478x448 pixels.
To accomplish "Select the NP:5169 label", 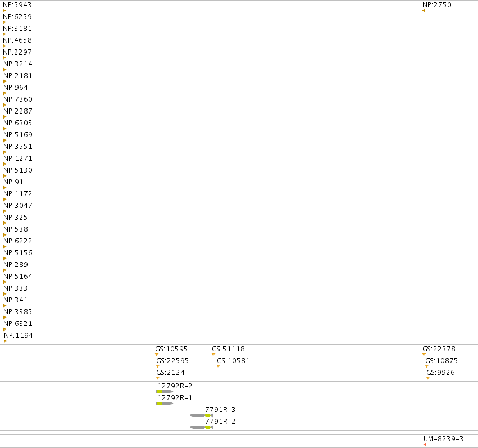I will point(18,135).
